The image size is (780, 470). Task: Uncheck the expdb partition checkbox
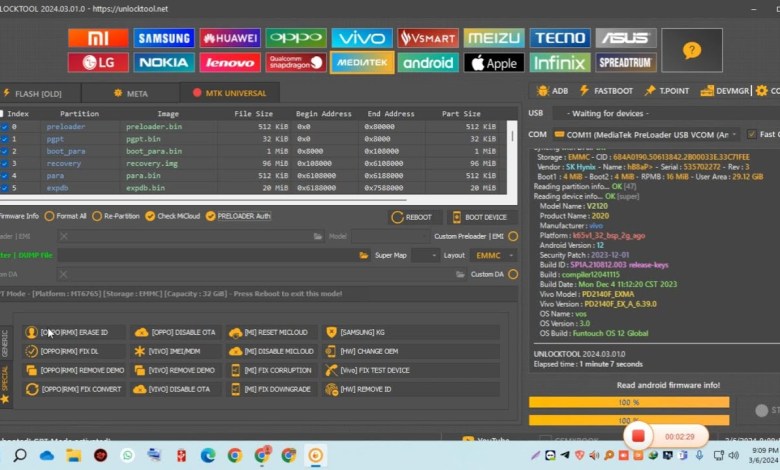[x=4, y=188]
